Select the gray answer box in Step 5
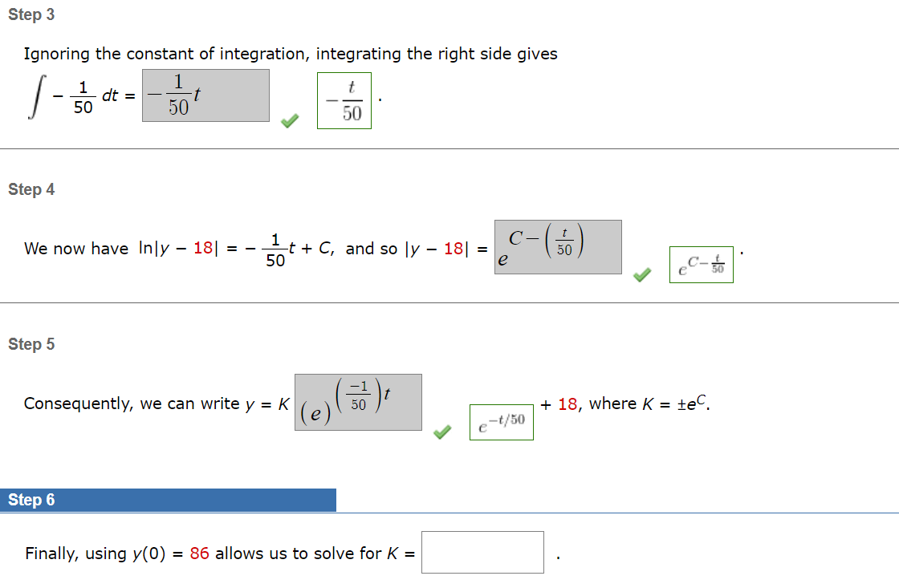Viewport: 899px width, 588px height. pos(359,401)
